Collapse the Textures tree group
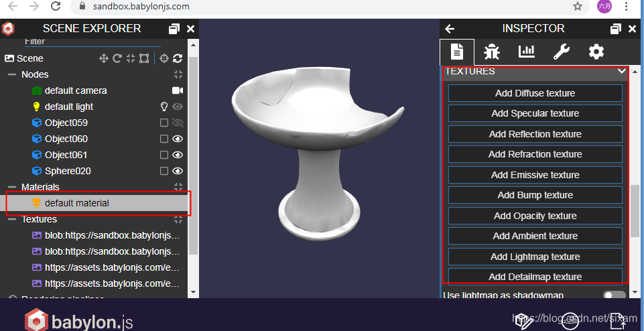Screen dimensions: 644x331 13,219
